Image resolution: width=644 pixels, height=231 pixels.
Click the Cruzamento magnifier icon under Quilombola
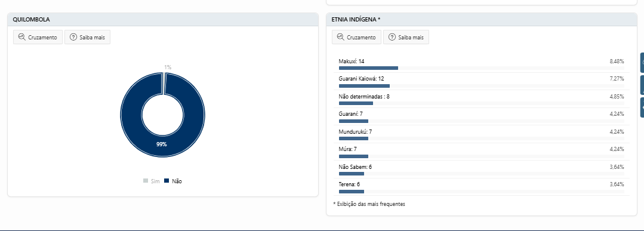tap(21, 37)
